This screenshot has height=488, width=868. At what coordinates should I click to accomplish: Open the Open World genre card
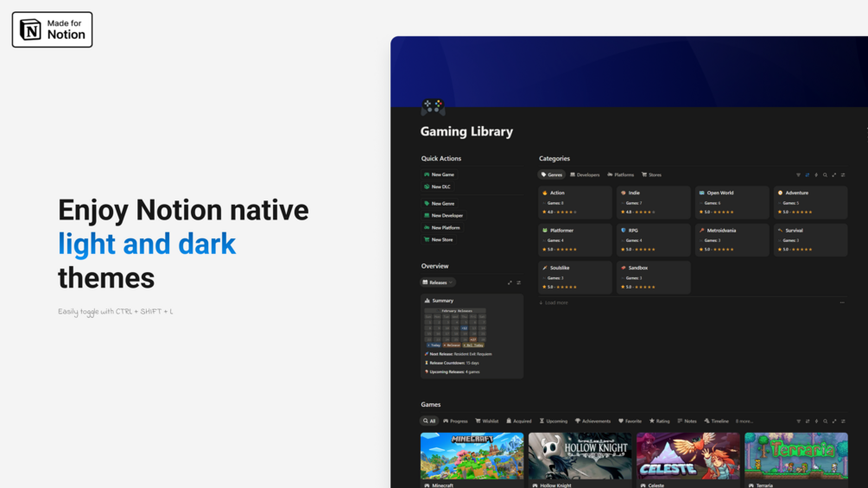(x=732, y=202)
